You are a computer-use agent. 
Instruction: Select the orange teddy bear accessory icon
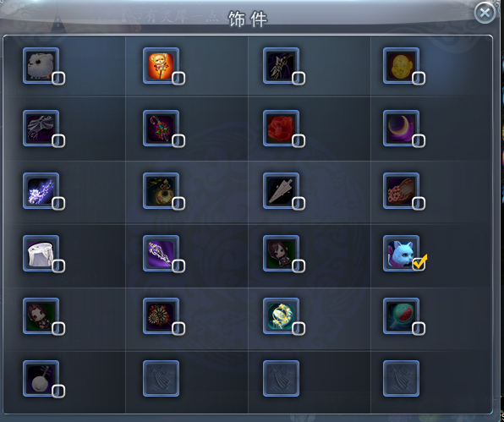pos(161,66)
